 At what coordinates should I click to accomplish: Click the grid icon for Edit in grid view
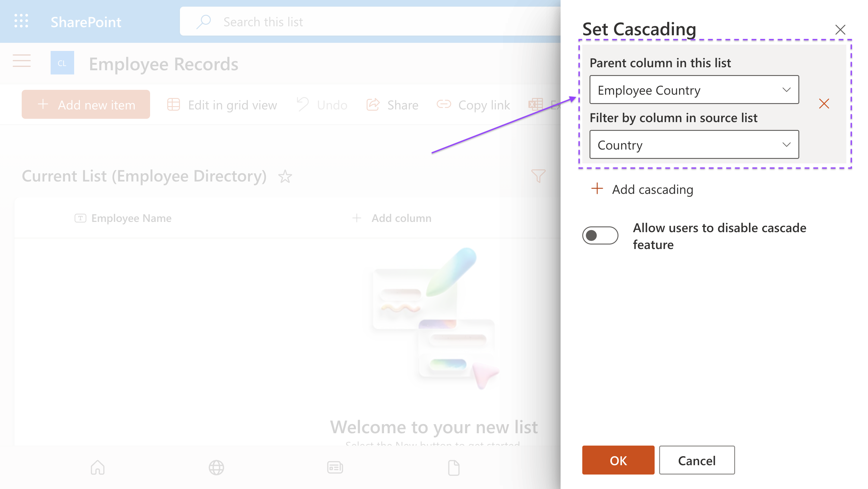click(174, 105)
